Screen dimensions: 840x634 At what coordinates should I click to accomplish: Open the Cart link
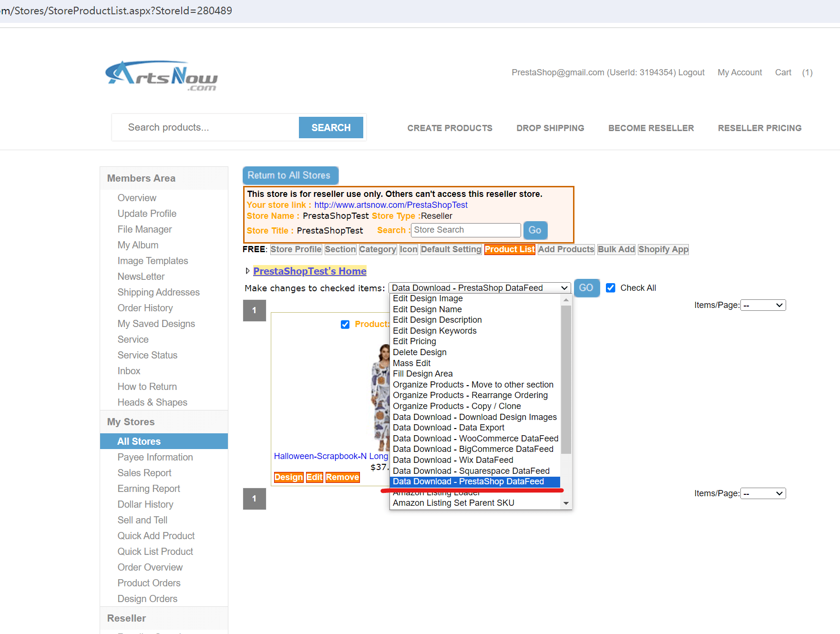tap(783, 72)
